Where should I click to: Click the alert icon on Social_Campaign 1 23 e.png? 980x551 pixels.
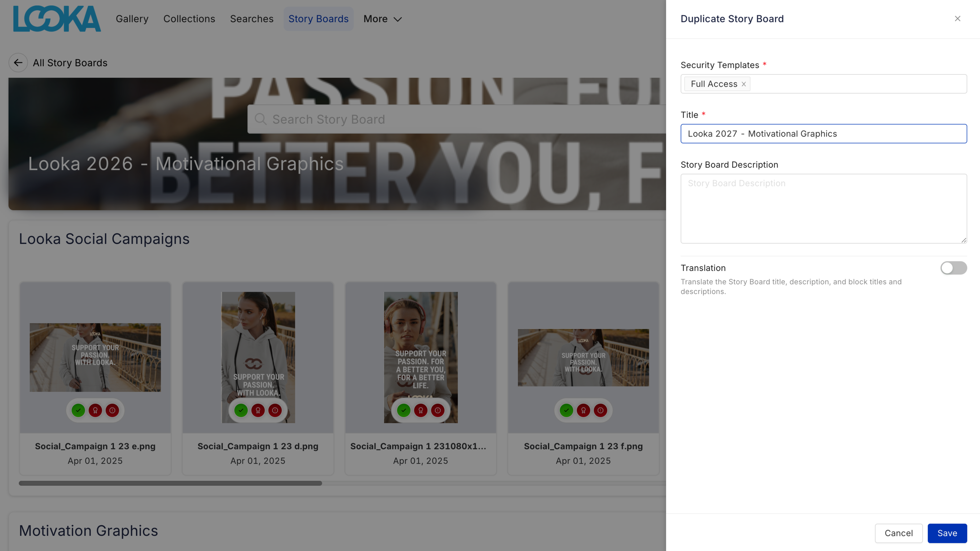point(112,410)
